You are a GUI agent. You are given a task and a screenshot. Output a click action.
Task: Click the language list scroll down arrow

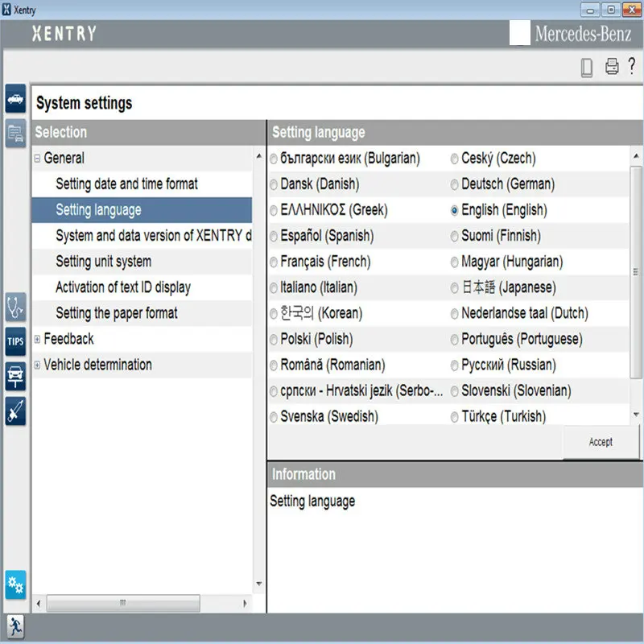pyautogui.click(x=636, y=415)
